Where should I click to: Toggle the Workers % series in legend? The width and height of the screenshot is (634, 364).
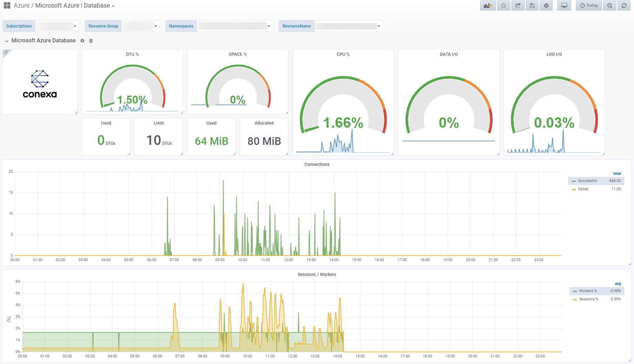pos(588,291)
